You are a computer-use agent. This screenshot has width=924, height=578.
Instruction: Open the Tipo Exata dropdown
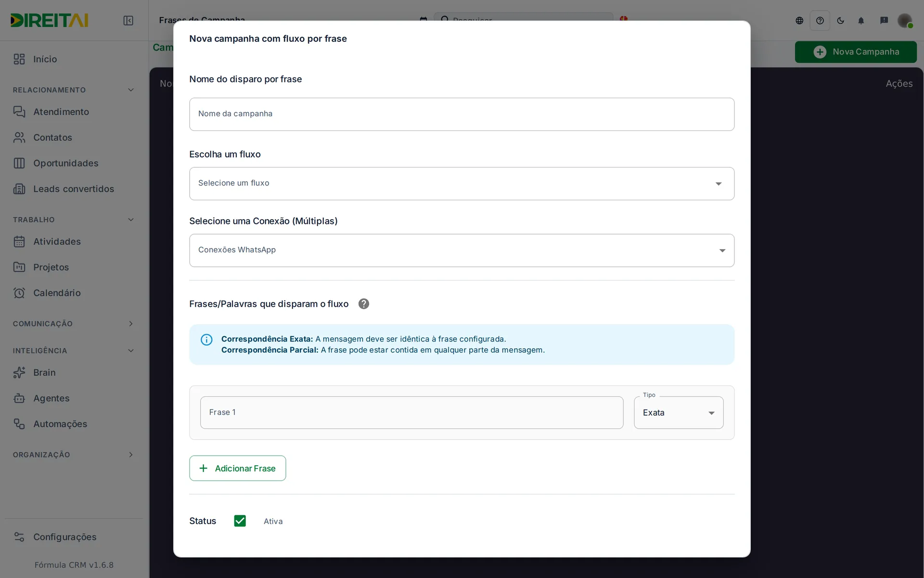click(679, 413)
